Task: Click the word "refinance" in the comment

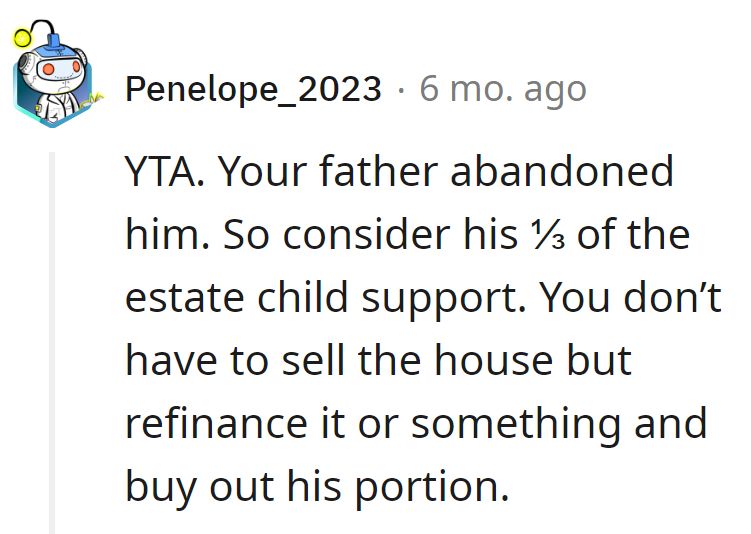Action: click(x=205, y=423)
